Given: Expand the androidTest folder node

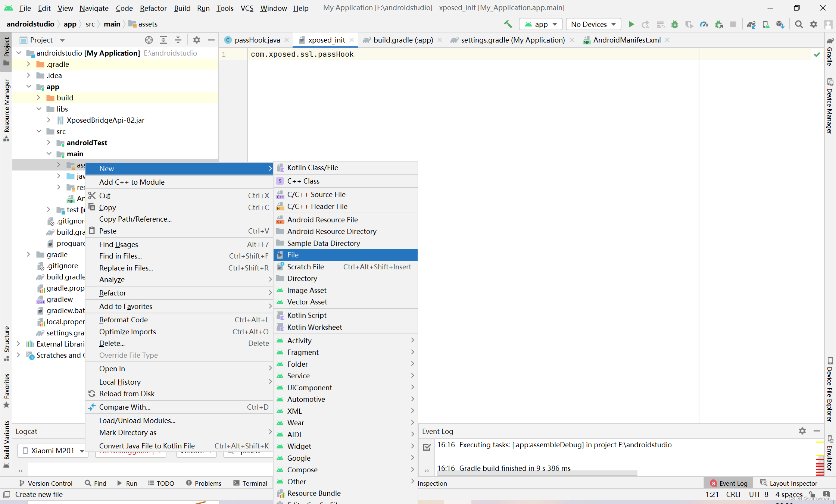Looking at the screenshot, I should pos(49,143).
